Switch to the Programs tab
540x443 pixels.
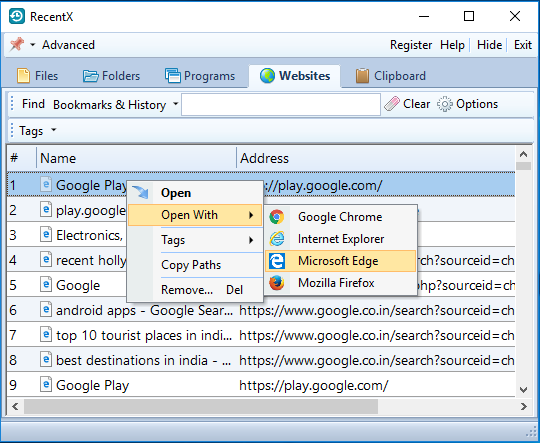click(200, 76)
